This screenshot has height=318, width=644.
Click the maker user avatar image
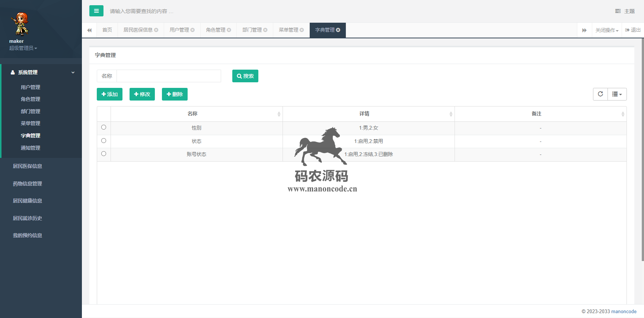click(20, 24)
